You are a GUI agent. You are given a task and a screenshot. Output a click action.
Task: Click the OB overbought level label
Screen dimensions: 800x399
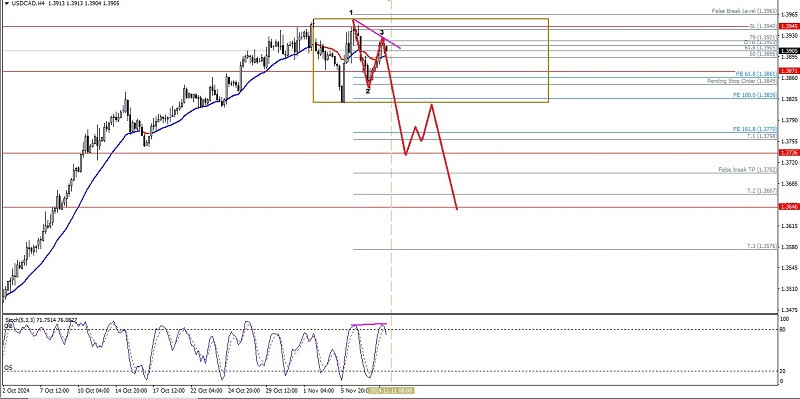[8, 325]
